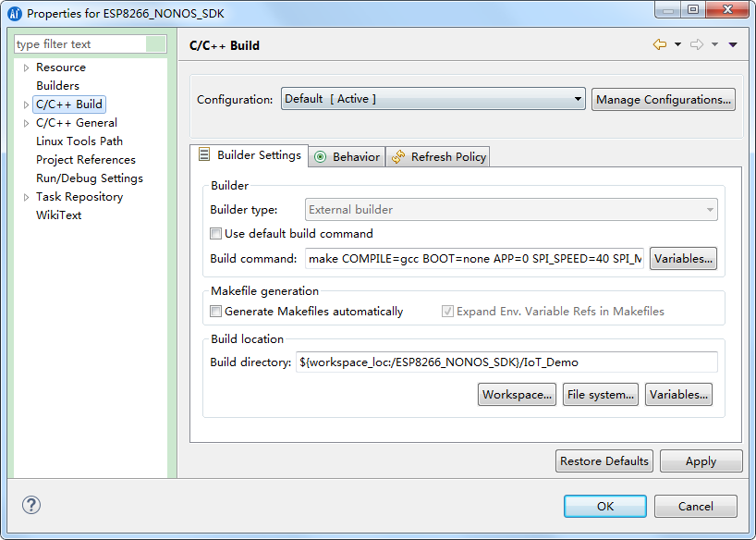Click Variables button beside Build command
Viewport: 756px width, 540px height.
click(x=683, y=259)
